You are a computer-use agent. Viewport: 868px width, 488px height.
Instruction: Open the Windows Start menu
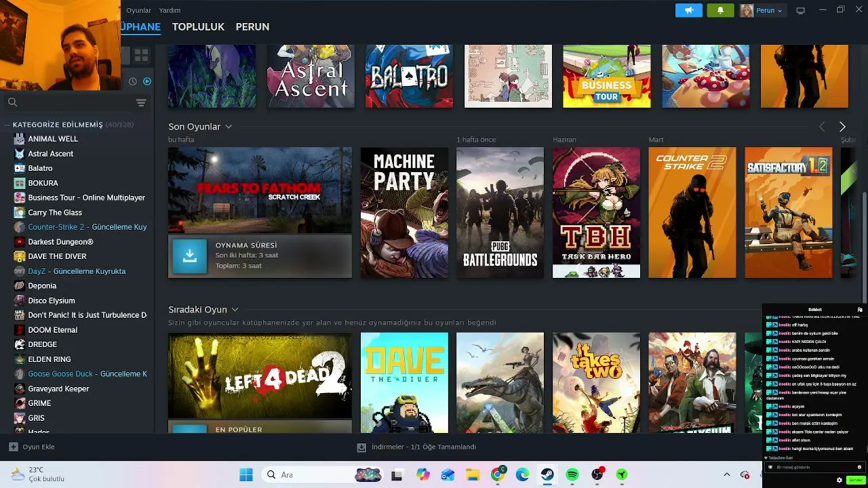(x=246, y=474)
